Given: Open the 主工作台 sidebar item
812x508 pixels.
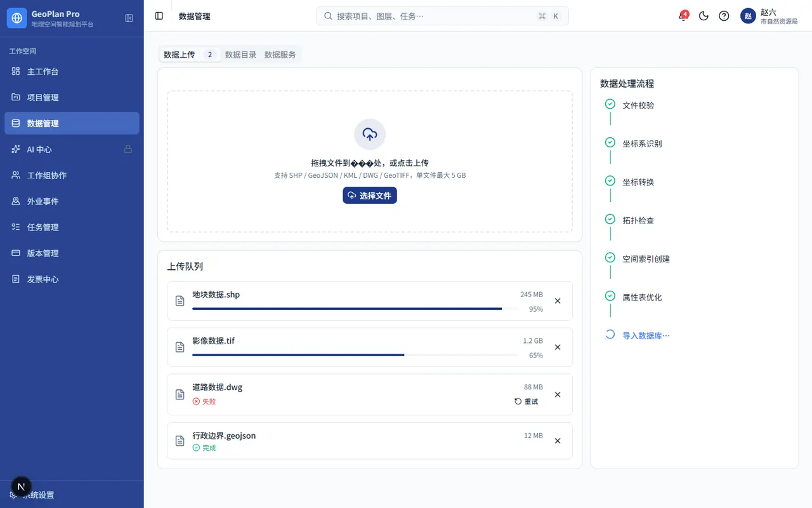Looking at the screenshot, I should tap(72, 72).
